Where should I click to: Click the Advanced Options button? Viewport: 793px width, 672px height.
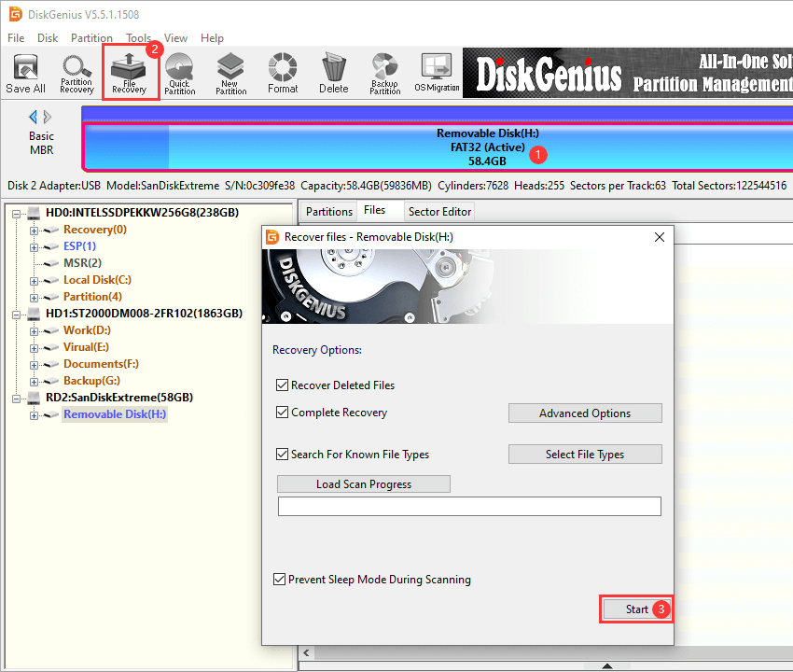[x=585, y=413]
